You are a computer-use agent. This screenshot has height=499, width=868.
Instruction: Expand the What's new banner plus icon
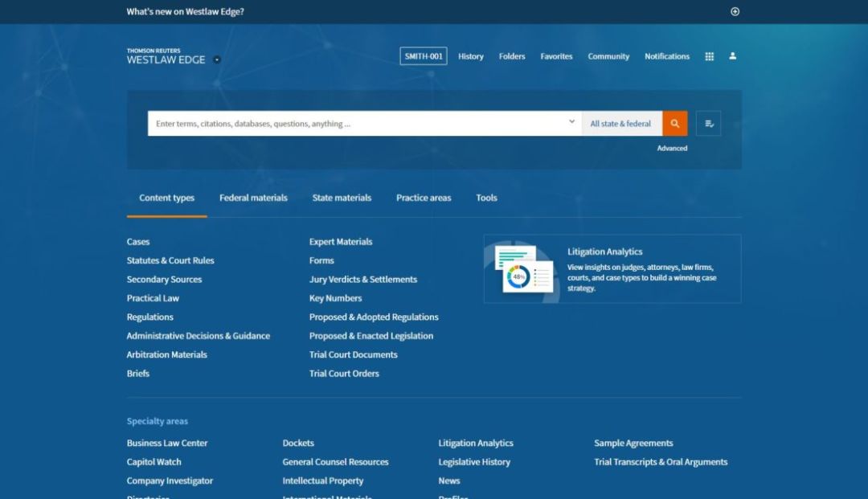(x=735, y=11)
